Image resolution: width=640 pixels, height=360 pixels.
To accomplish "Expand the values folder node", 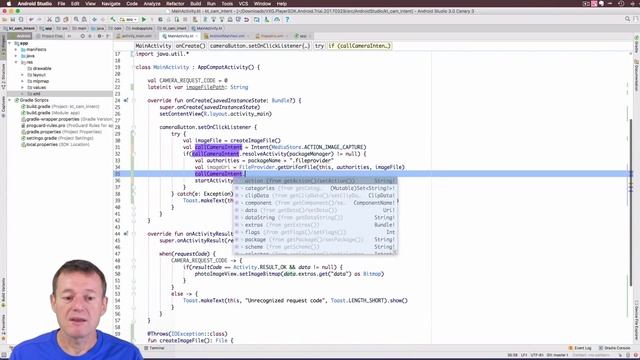I will pyautogui.click(x=22, y=87).
